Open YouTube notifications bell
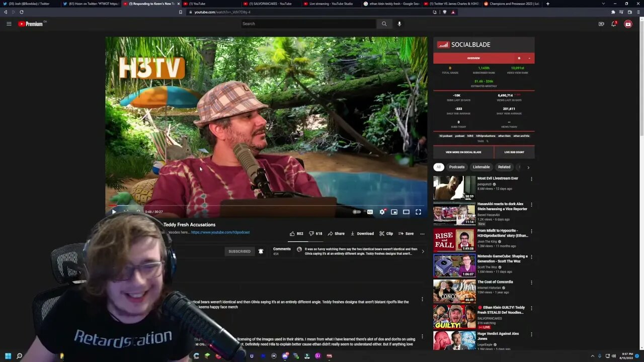This screenshot has height=362, width=644. [x=614, y=24]
